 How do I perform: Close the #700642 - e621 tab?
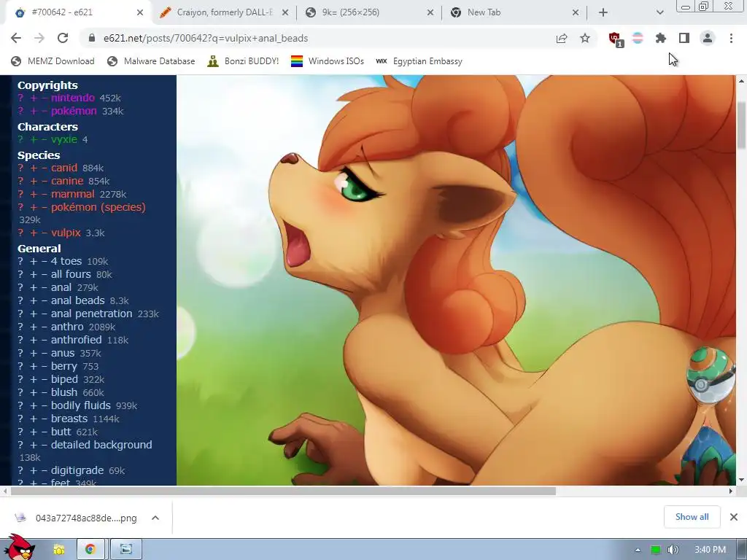pyautogui.click(x=139, y=12)
